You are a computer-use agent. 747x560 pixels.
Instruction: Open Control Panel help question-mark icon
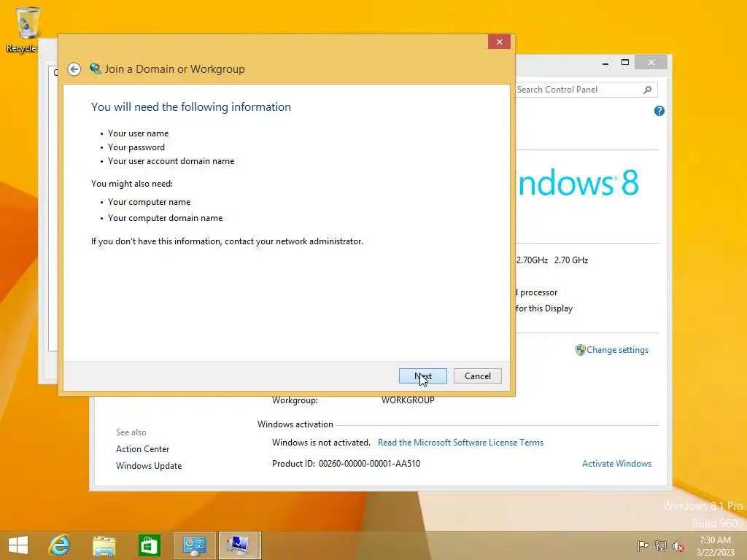coord(659,111)
